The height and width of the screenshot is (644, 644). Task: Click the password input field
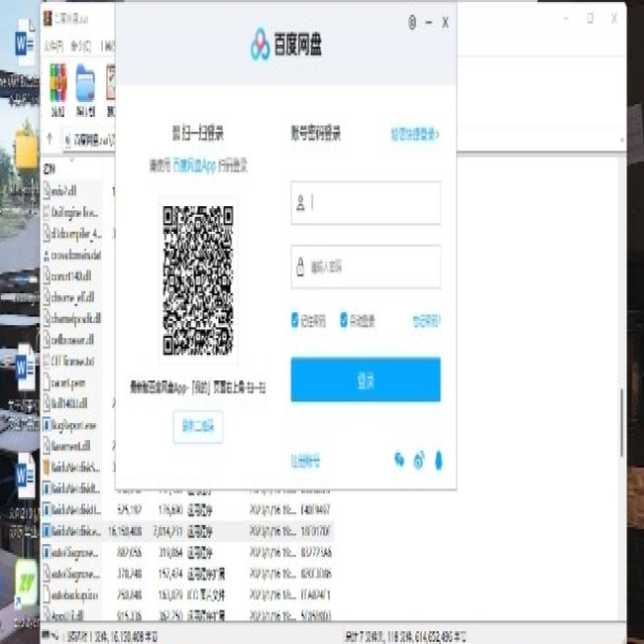click(x=366, y=267)
